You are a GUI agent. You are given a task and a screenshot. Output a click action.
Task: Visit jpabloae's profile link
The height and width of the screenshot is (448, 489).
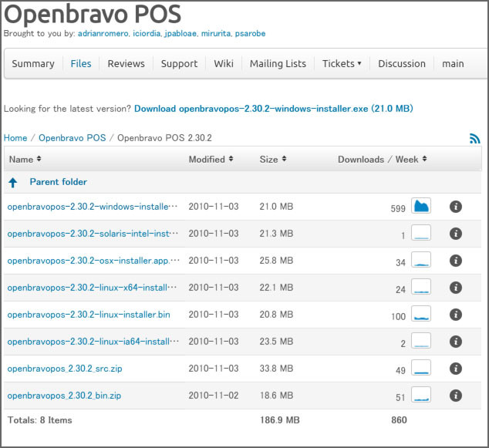(x=180, y=33)
